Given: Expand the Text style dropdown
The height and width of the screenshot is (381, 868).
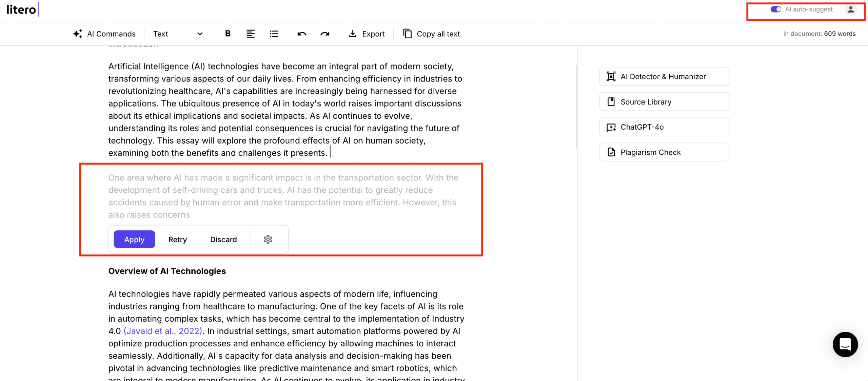Looking at the screenshot, I should click(178, 34).
